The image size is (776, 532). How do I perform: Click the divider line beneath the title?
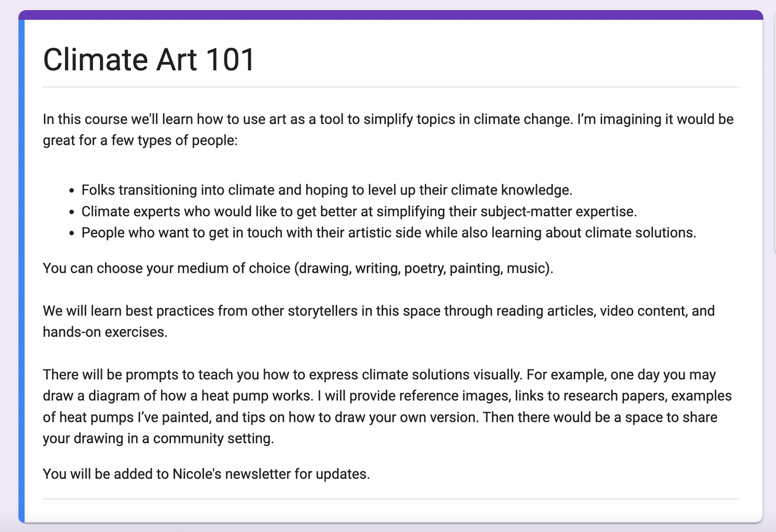click(x=391, y=87)
